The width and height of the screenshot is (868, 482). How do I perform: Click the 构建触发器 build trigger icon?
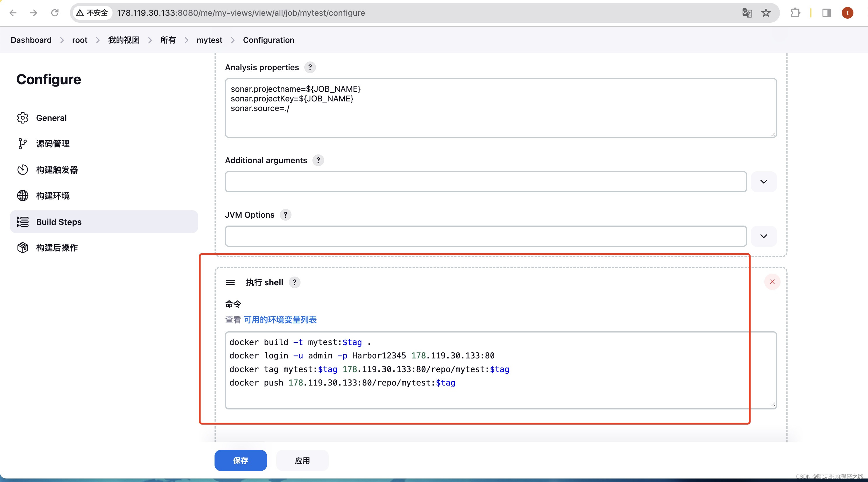point(22,169)
